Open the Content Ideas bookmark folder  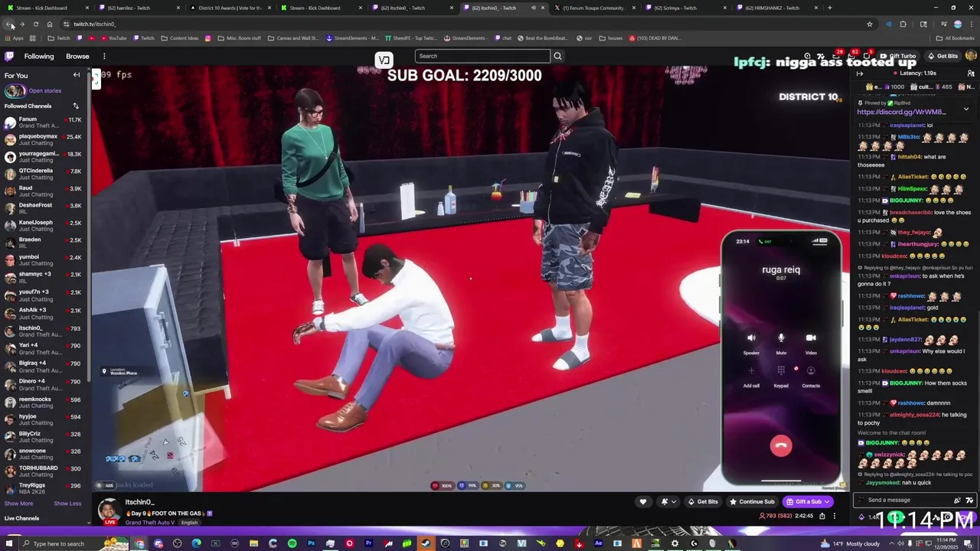point(180,37)
